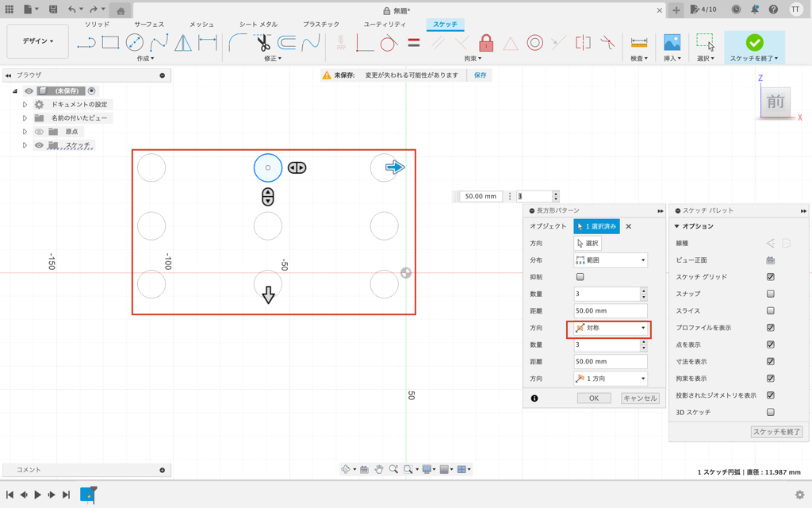Expand the 原点 tree node

25,132
